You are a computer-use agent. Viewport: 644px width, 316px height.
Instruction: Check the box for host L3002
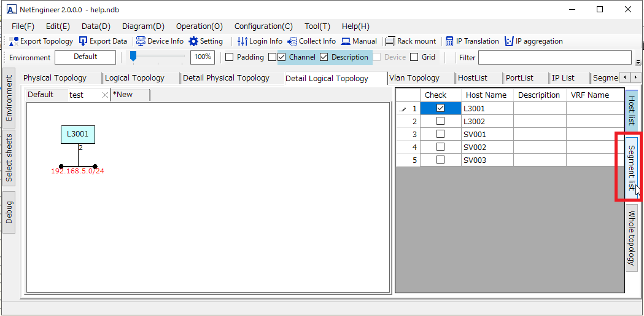point(440,122)
